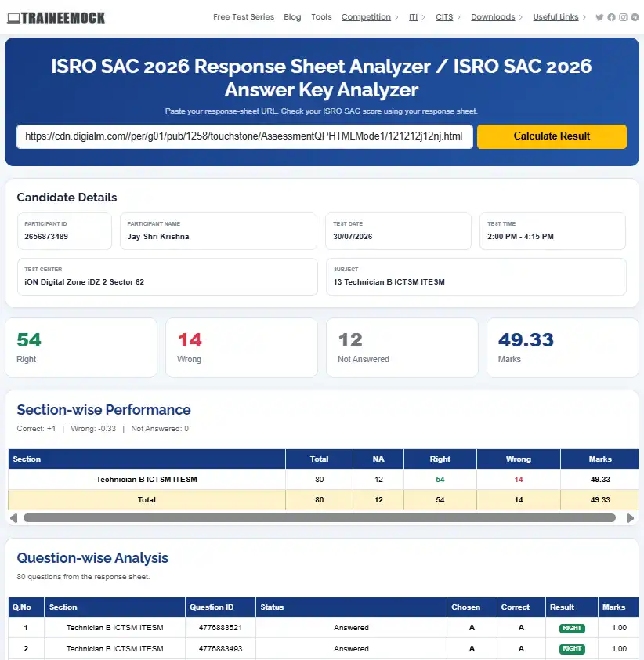644x660 pixels.
Task: Click the Total row label in section table
Action: 147,500
